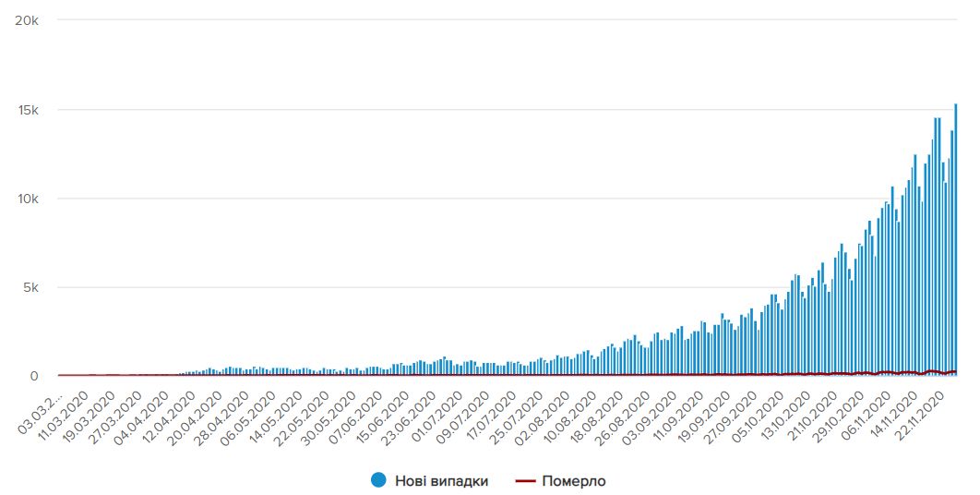Screen dimensions: 980x495
Task: Click the 10k y-axis label
Action: (27, 199)
